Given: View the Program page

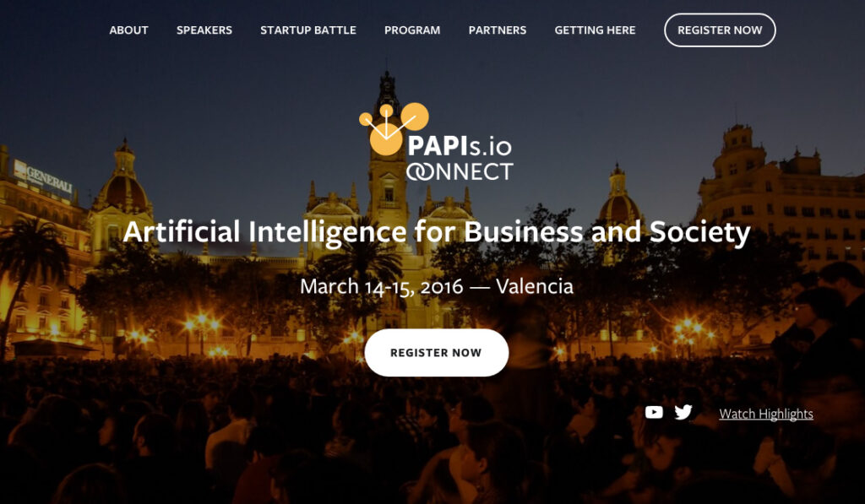Looking at the screenshot, I should (x=412, y=30).
